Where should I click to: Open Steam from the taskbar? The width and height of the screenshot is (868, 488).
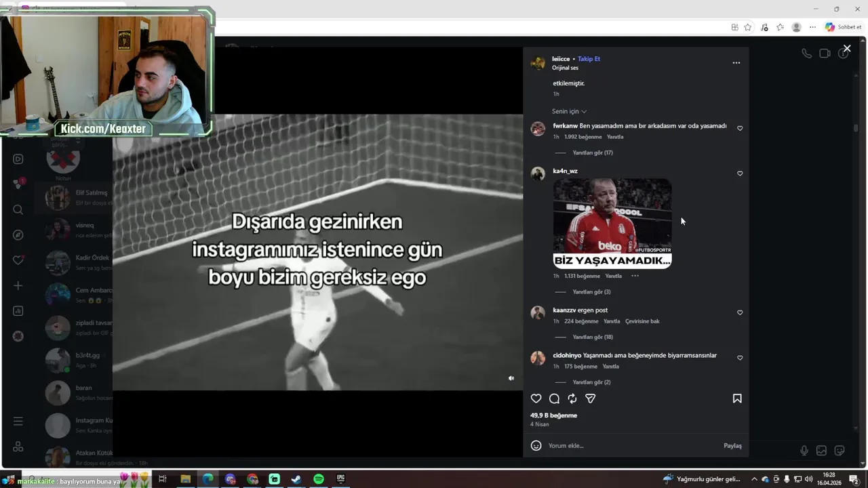[296, 479]
